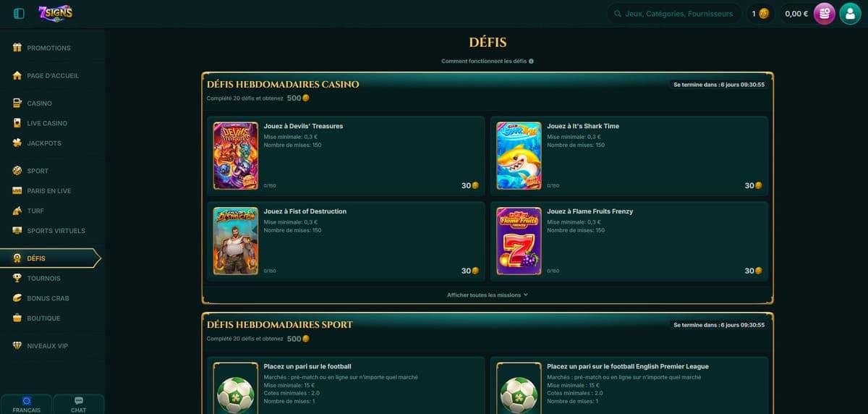Click the 0/150 progress for Fist of Destruction
The image size is (868, 414).
[270, 271]
